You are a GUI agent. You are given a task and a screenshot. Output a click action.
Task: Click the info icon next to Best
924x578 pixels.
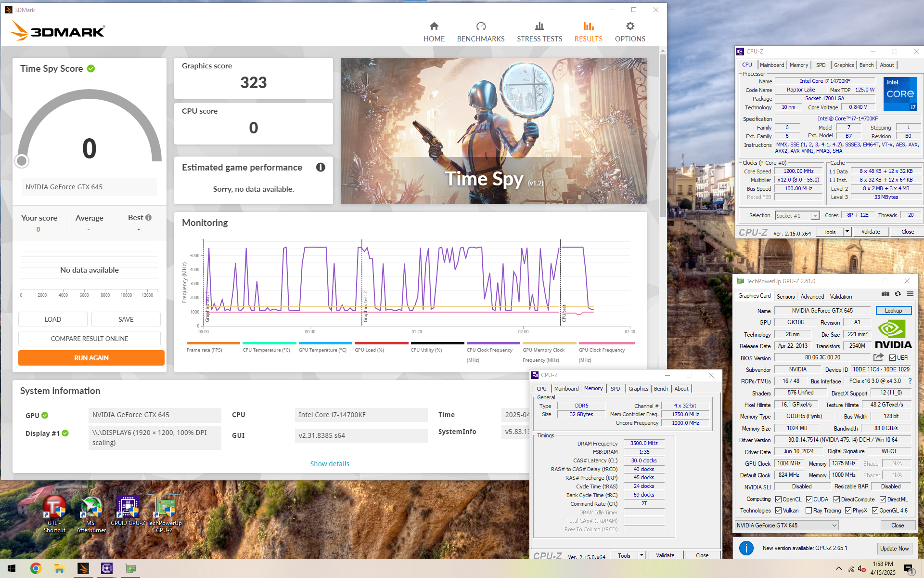pyautogui.click(x=148, y=218)
